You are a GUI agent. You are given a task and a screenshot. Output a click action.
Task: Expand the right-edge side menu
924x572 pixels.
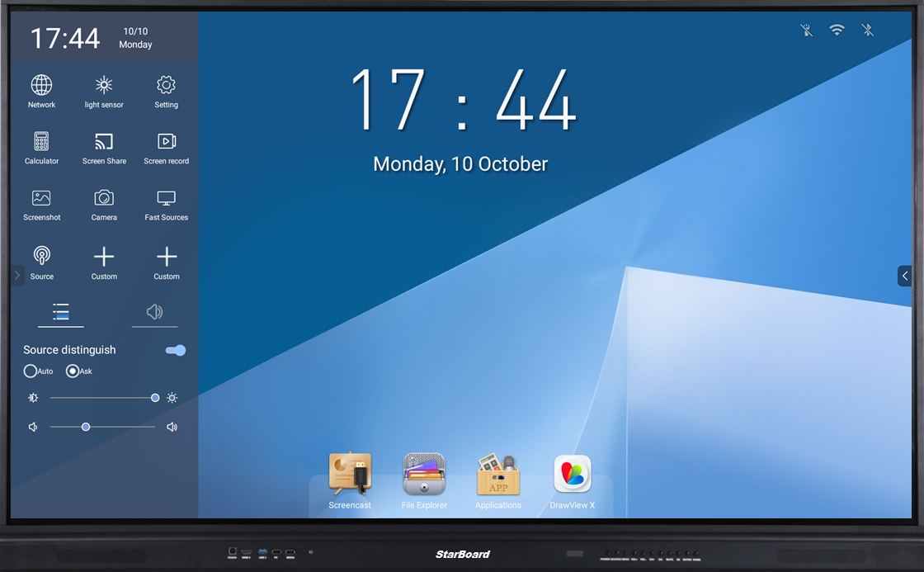click(x=904, y=275)
